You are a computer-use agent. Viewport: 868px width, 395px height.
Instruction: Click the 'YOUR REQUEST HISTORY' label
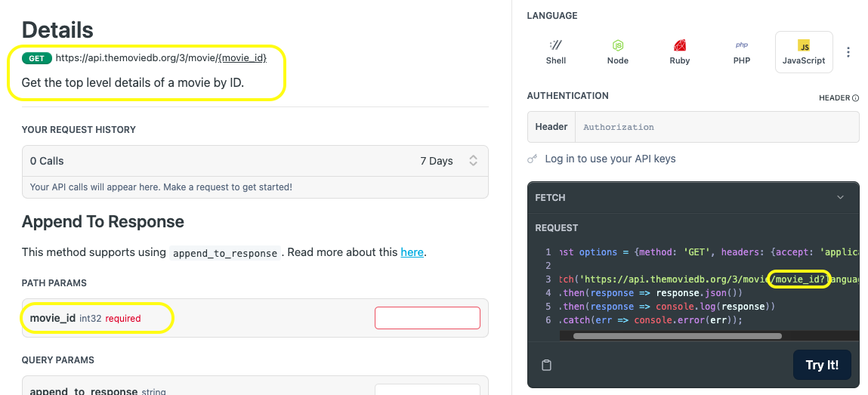click(x=79, y=129)
